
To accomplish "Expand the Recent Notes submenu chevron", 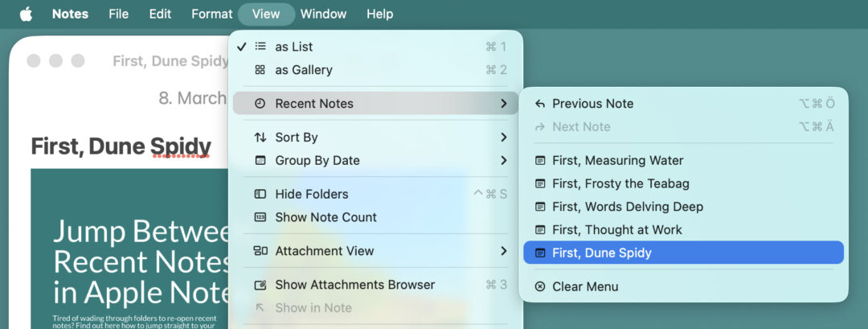I will pos(503,104).
